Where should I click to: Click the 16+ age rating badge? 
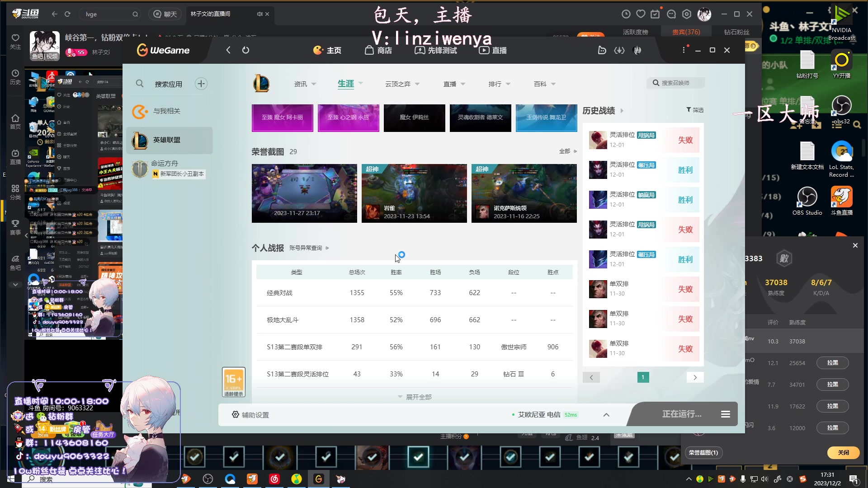pyautogui.click(x=233, y=382)
